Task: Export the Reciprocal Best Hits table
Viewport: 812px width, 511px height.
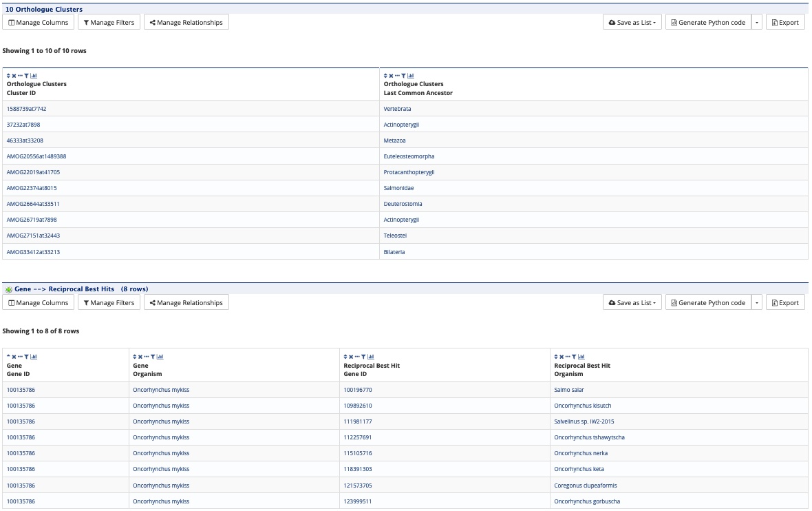Action: pos(785,302)
